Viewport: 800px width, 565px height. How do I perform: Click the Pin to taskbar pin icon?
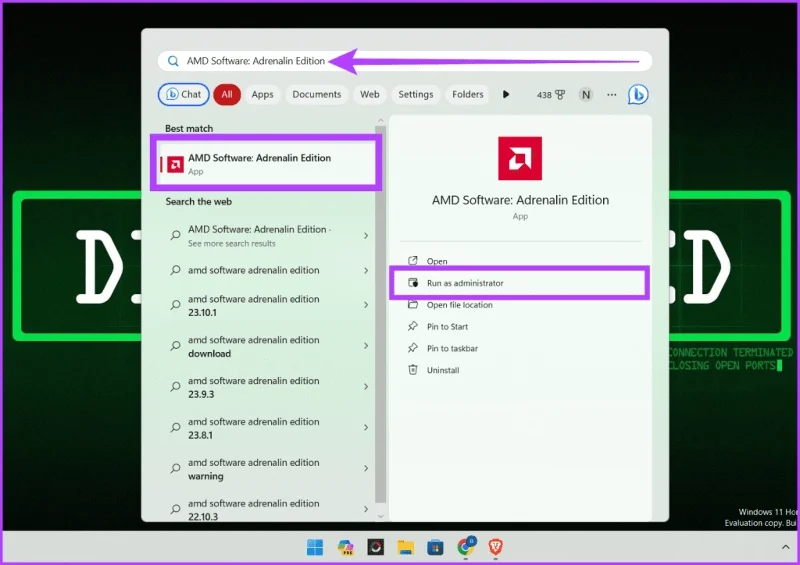pyautogui.click(x=413, y=348)
